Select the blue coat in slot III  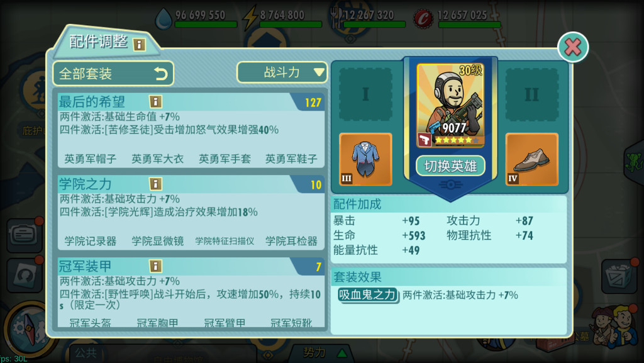[x=365, y=159]
